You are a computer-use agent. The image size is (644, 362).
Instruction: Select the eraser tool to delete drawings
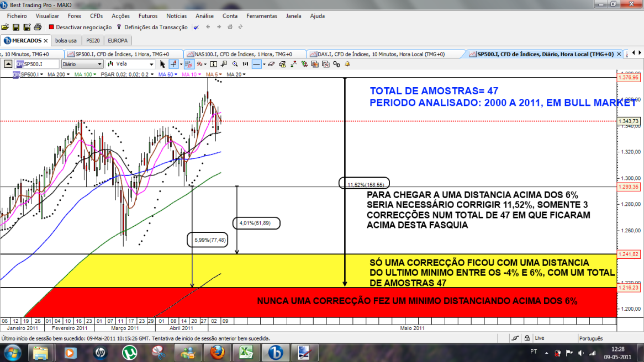coord(271,65)
